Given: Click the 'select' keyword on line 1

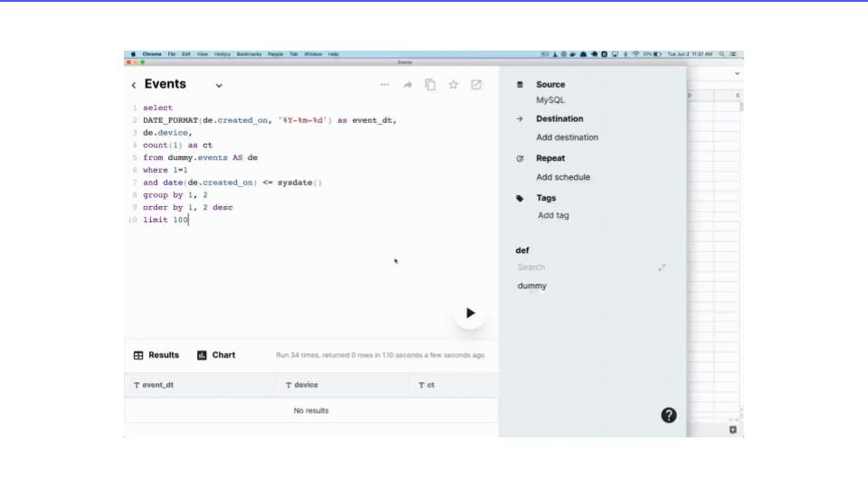Looking at the screenshot, I should [157, 108].
